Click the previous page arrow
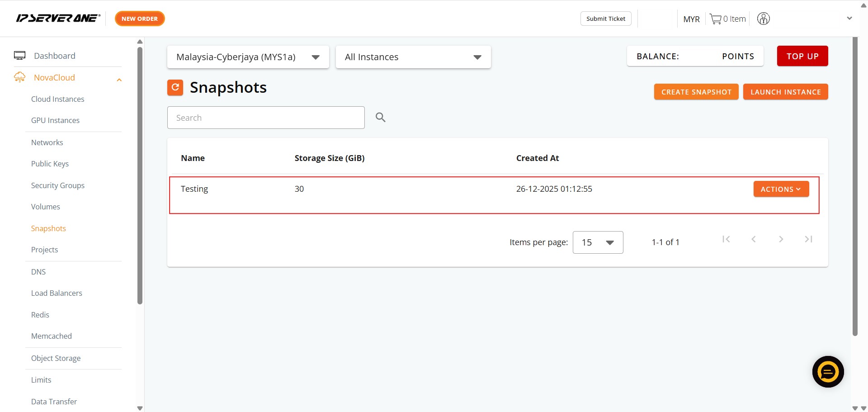868x412 pixels. pos(754,239)
